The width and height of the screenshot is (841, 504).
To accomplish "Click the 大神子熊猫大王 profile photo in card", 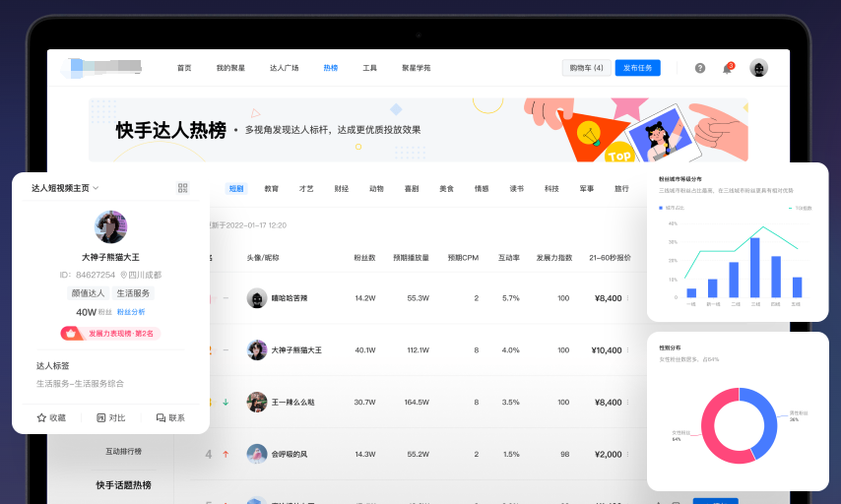I will point(110,226).
